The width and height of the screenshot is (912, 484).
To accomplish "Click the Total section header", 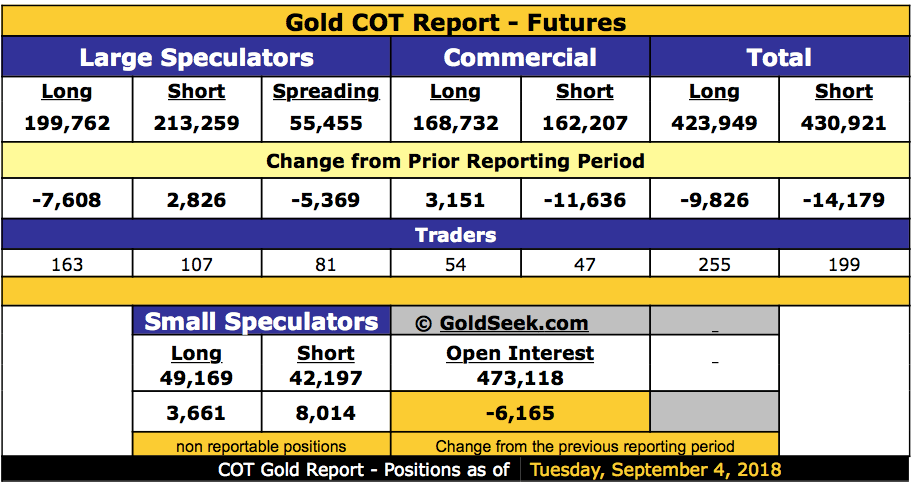I will (779, 58).
